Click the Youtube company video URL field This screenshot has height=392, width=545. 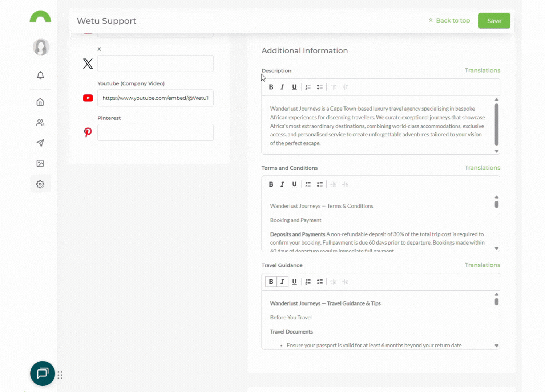tap(155, 98)
